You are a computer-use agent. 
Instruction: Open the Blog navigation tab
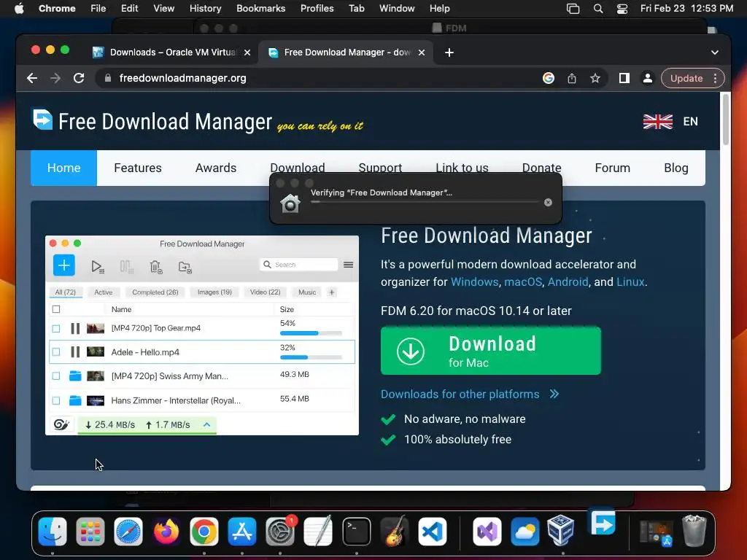[676, 168]
